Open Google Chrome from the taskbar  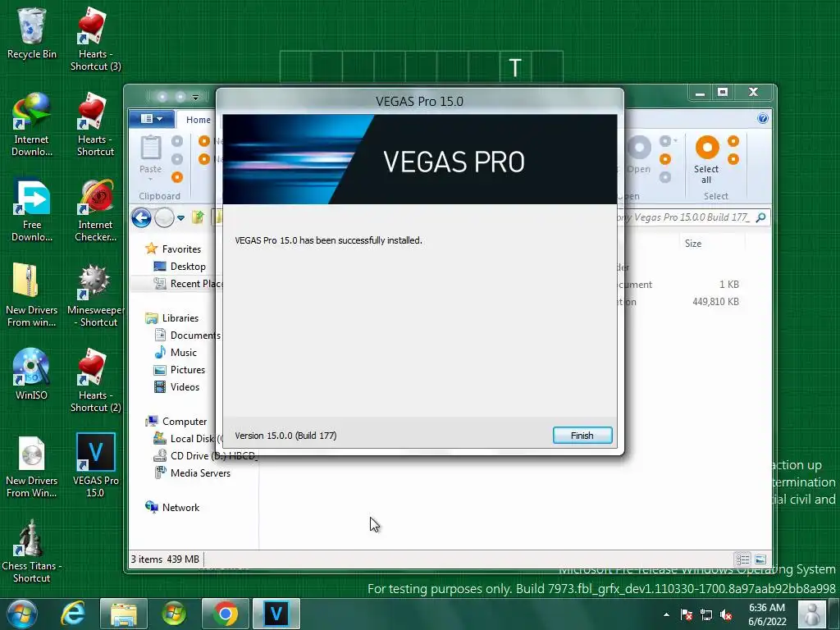[225, 614]
